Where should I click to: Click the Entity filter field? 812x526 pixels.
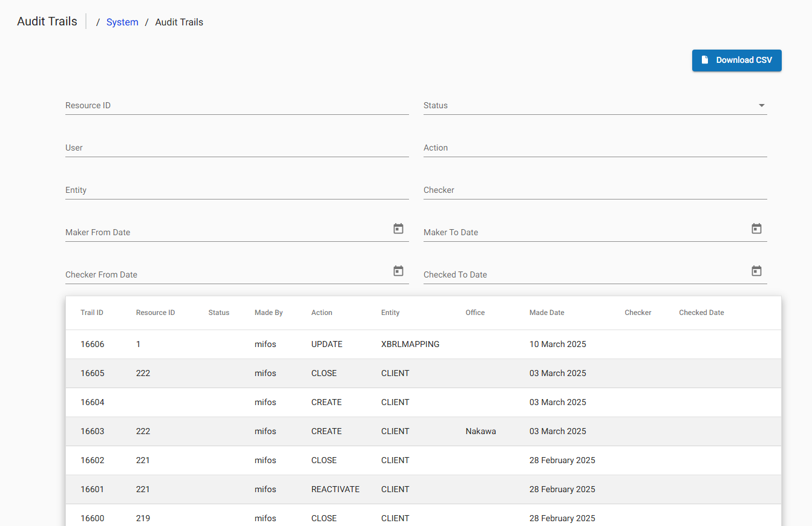point(237,190)
